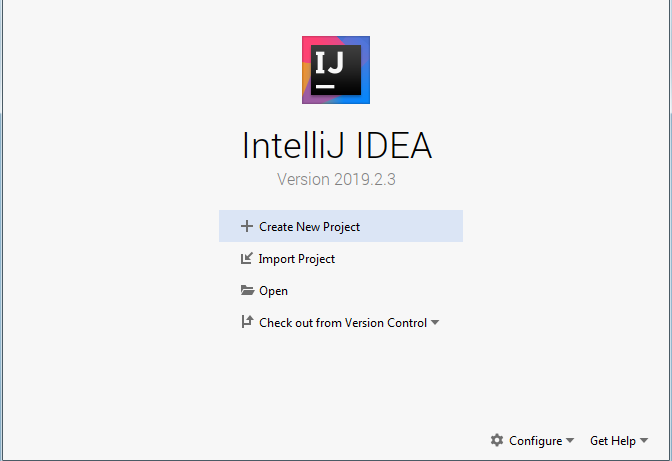This screenshot has height=461, width=672.
Task: Click the letters IJ inside the logo
Action: [x=330, y=63]
